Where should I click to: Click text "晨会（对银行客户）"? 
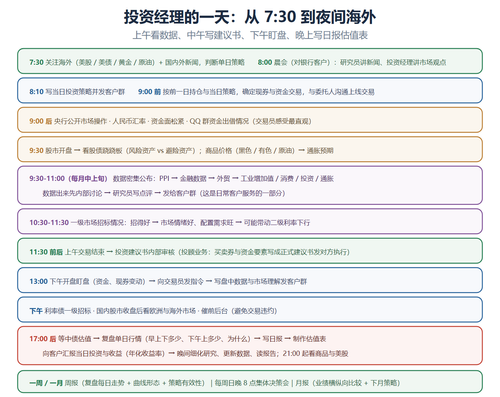(x=302, y=62)
